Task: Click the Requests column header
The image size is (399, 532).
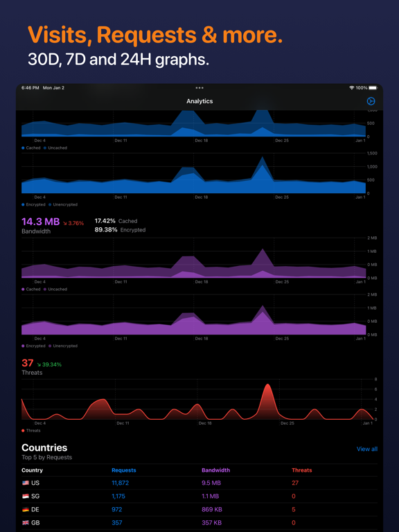Action: point(124,470)
